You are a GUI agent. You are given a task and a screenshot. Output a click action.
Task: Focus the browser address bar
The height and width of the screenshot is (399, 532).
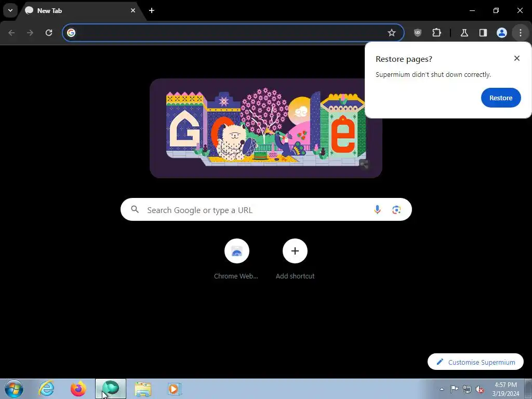point(233,33)
